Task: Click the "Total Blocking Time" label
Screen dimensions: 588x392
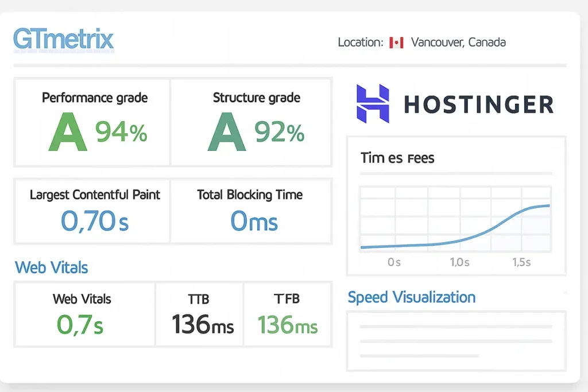Action: click(x=250, y=195)
